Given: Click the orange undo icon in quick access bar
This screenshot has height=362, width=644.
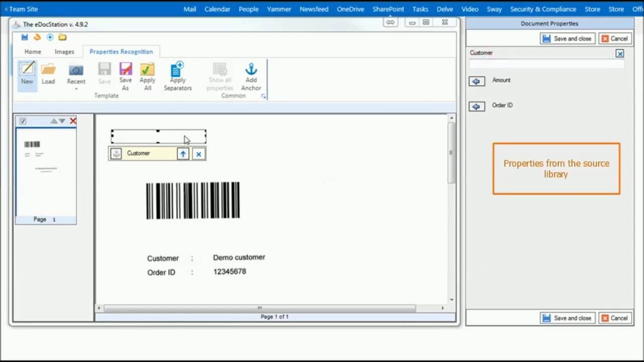Looking at the screenshot, I should (x=37, y=37).
